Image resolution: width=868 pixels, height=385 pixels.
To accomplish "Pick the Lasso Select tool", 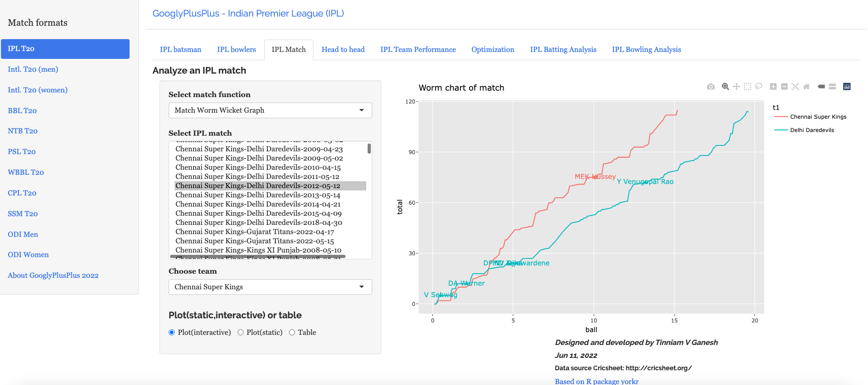I will pyautogui.click(x=759, y=86).
